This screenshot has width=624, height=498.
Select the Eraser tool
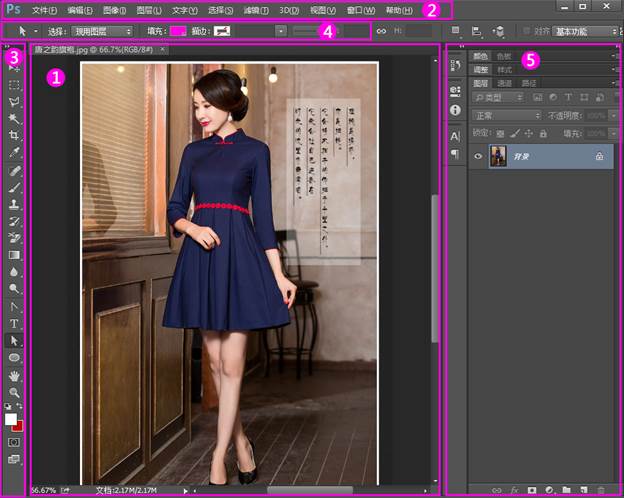pos(14,238)
